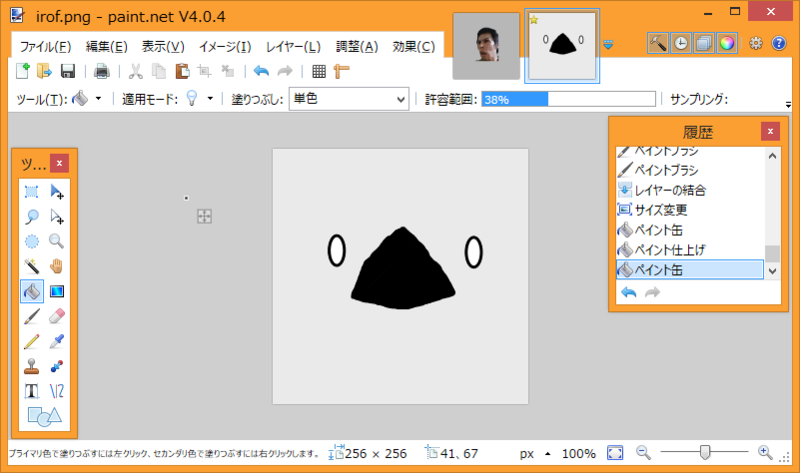Toggle the pixel grid
800x473 pixels.
[x=319, y=71]
